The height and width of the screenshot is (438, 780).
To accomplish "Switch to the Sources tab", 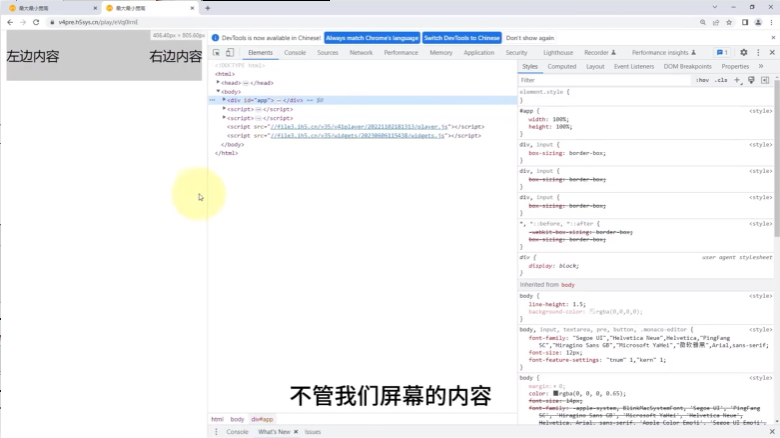I will (328, 52).
